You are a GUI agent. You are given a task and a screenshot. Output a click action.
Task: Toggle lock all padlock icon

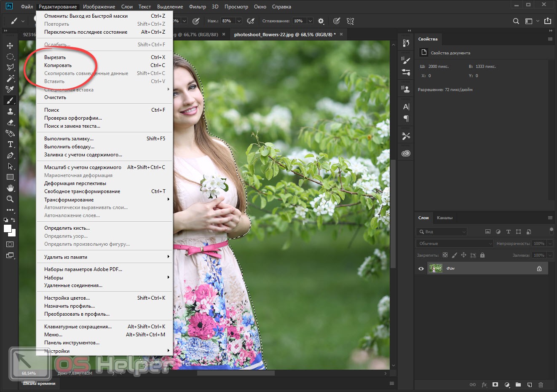(x=482, y=255)
